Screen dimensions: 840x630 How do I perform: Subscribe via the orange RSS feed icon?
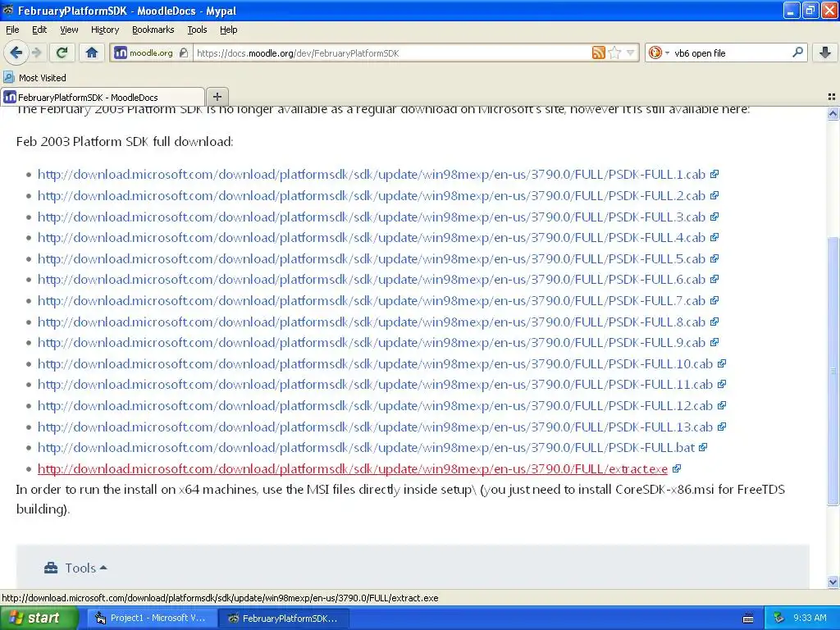point(598,52)
